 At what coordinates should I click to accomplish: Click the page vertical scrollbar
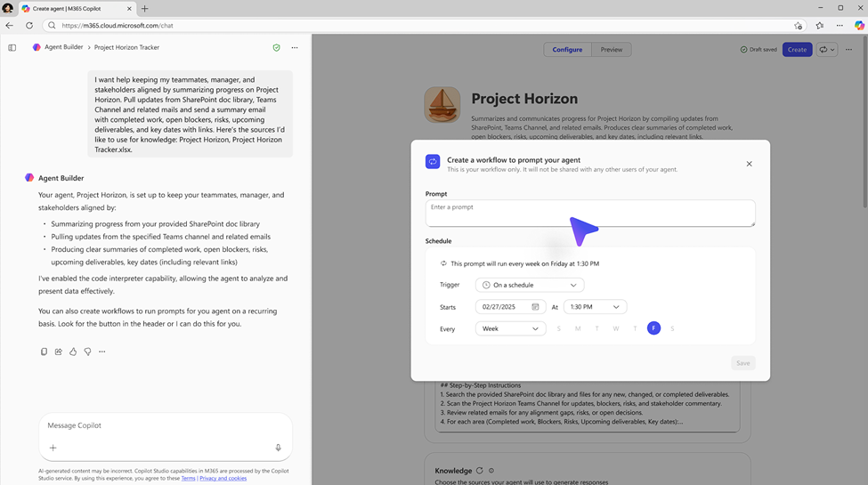(864, 122)
